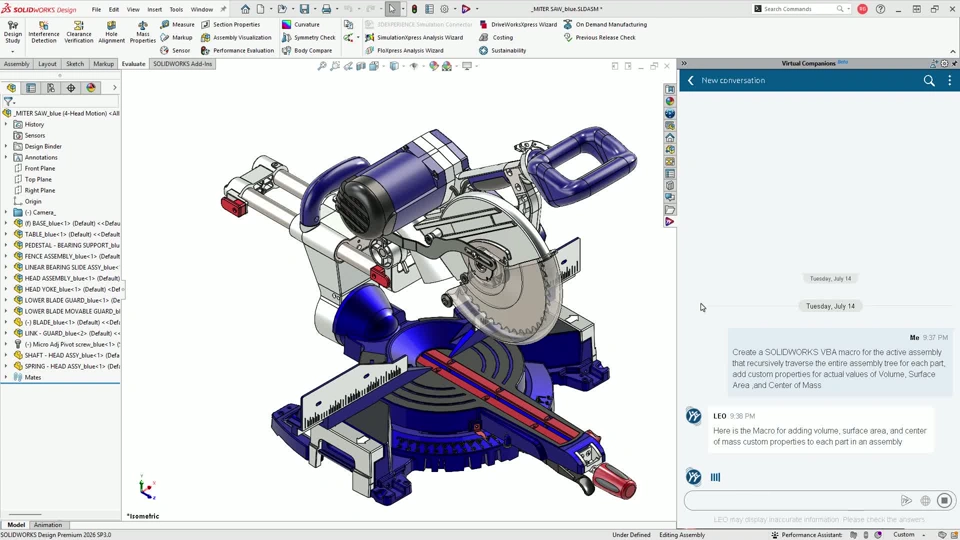Open Sustainability tool
The width and height of the screenshot is (960, 540).
pos(503,50)
